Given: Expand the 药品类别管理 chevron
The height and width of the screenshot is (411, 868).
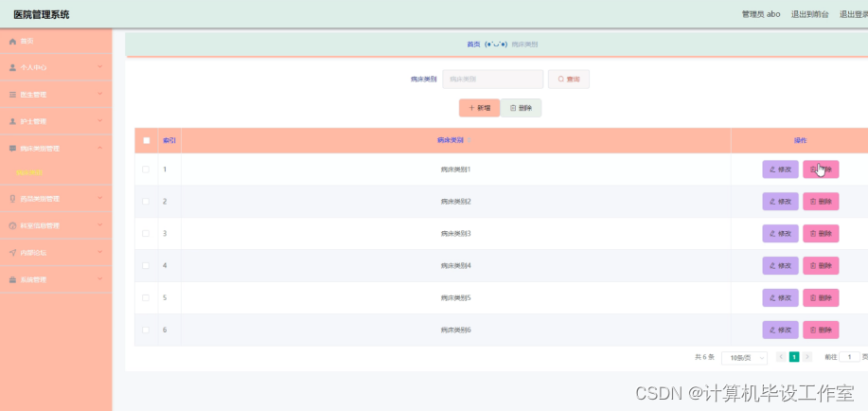Looking at the screenshot, I should tap(100, 198).
